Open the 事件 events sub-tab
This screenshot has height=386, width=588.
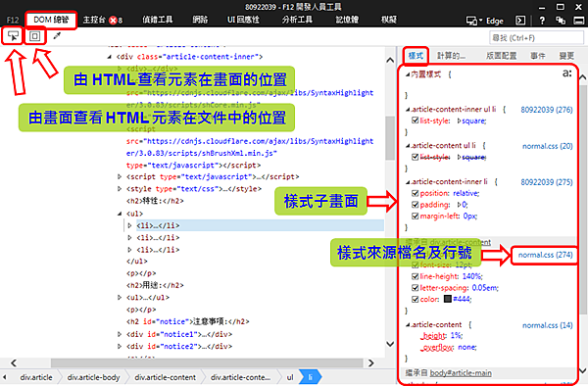(x=538, y=56)
